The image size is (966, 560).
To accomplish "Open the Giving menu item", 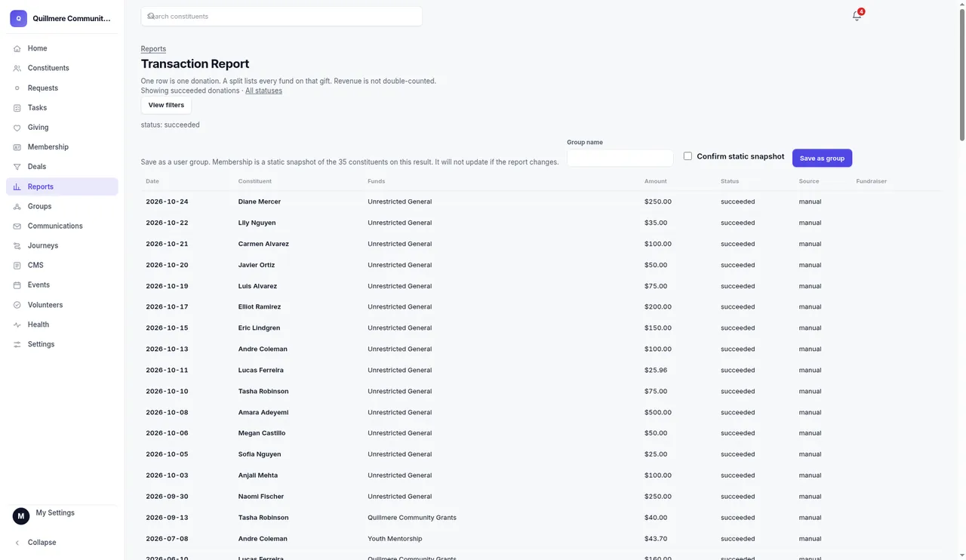I will point(62,128).
